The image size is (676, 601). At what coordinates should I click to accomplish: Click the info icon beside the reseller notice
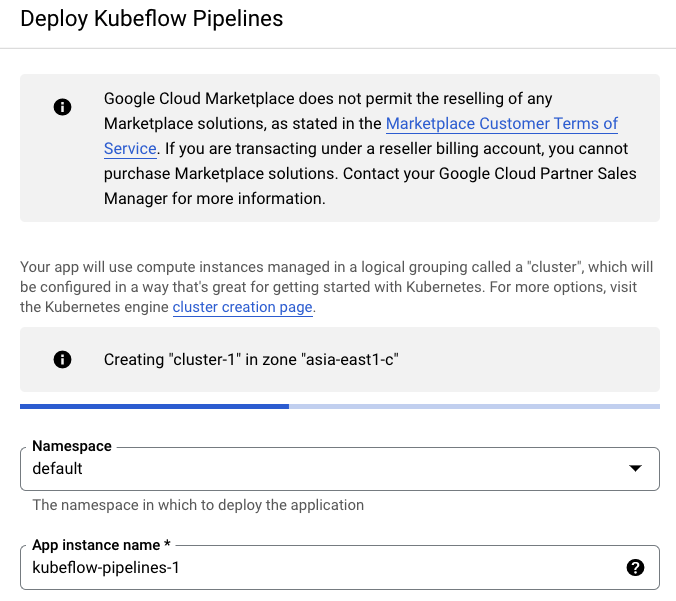point(62,107)
